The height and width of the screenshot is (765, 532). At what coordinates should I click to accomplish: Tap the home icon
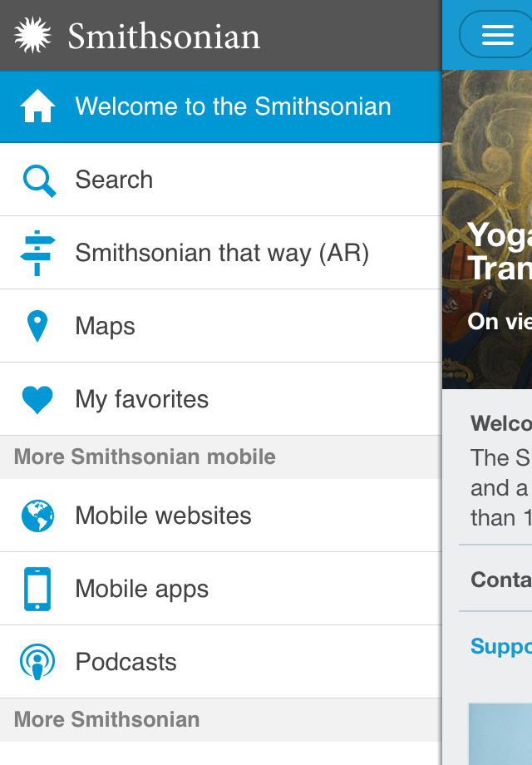[x=37, y=106]
